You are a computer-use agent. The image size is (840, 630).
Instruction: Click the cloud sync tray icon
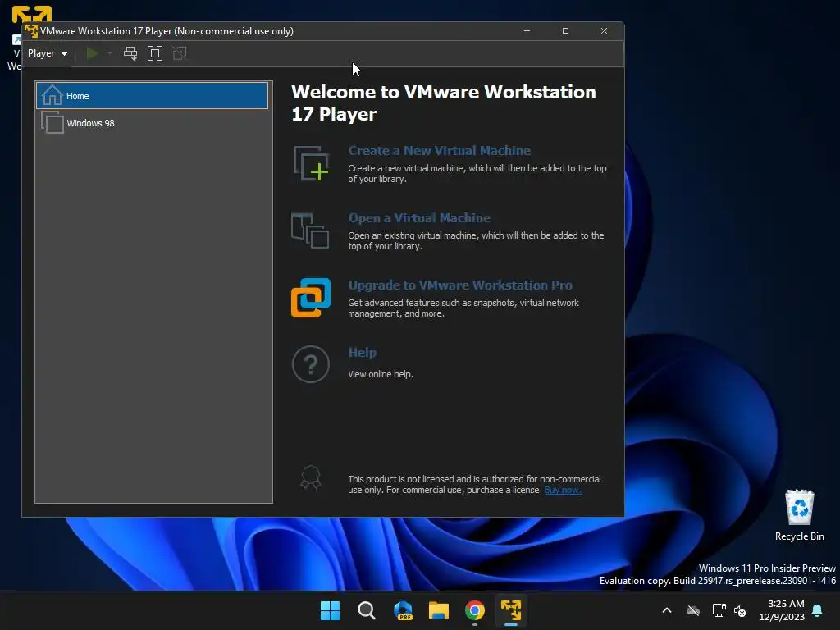[x=693, y=610]
